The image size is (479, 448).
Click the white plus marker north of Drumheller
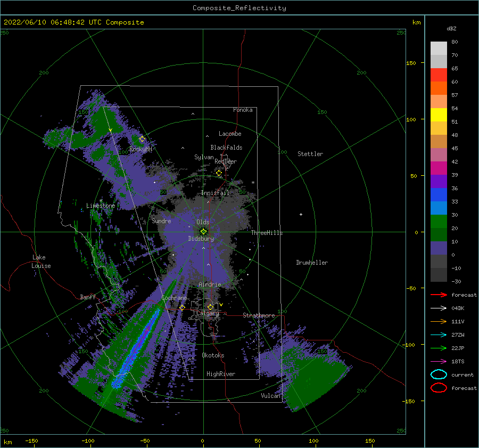(301, 214)
